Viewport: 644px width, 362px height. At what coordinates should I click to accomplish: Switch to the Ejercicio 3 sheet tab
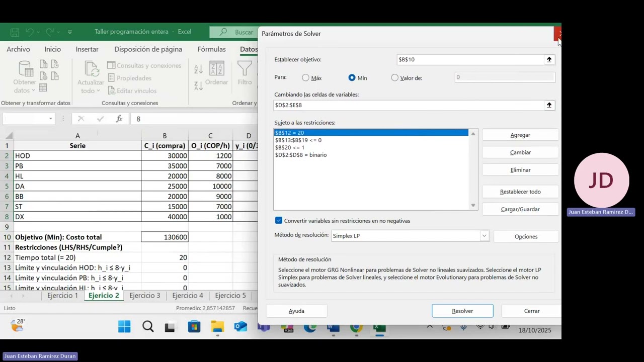point(144,296)
